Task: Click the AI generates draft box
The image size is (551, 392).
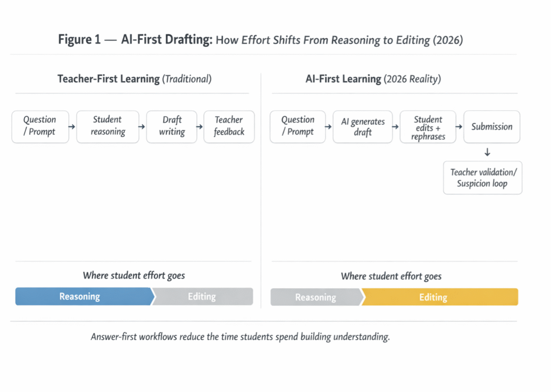Action: (x=363, y=127)
